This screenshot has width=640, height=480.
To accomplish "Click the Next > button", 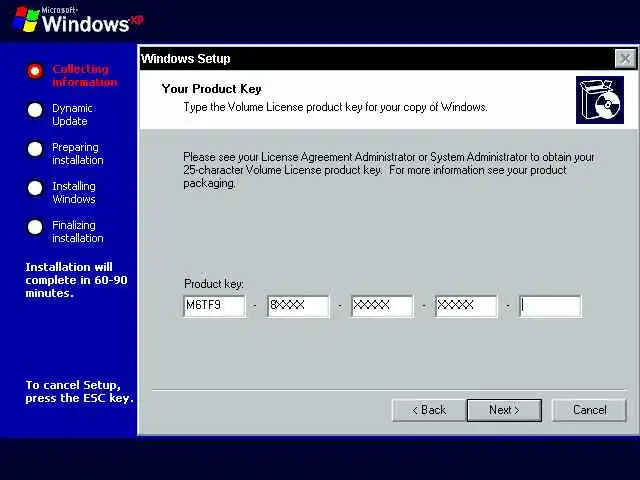I will 504,410.
